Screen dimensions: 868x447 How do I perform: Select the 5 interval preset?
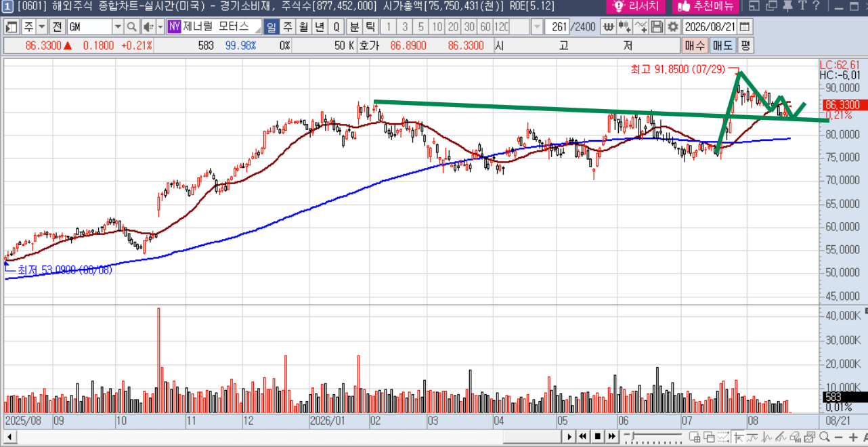[x=421, y=27]
